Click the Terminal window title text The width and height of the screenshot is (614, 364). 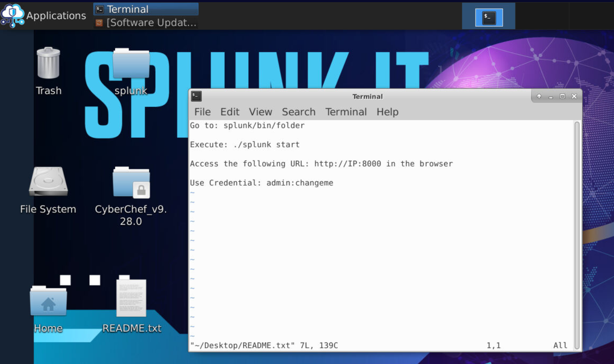[x=368, y=96]
